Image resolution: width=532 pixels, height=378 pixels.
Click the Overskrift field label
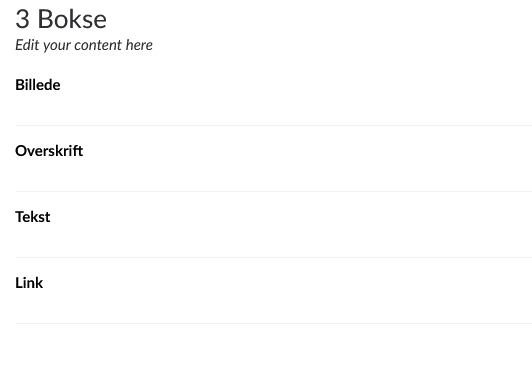[x=49, y=151]
